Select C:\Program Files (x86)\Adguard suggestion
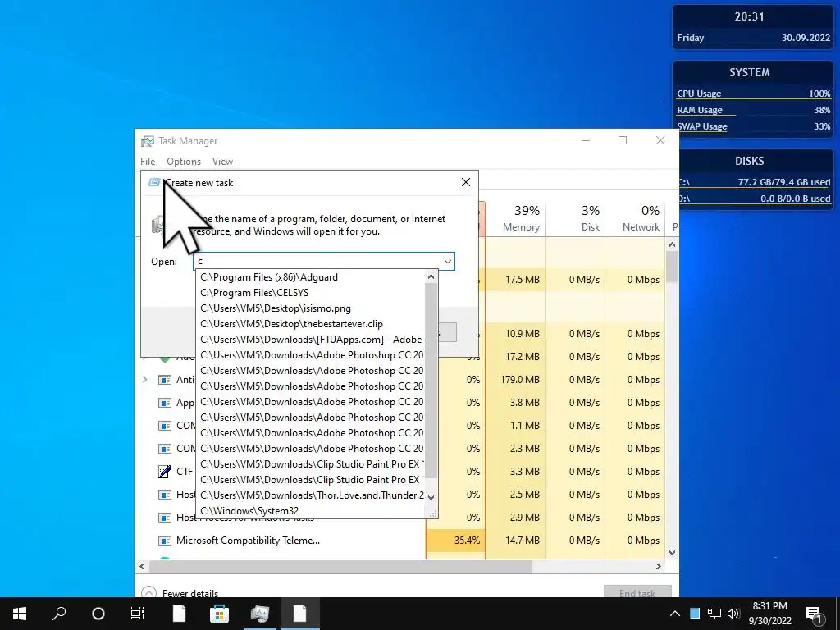 311,277
